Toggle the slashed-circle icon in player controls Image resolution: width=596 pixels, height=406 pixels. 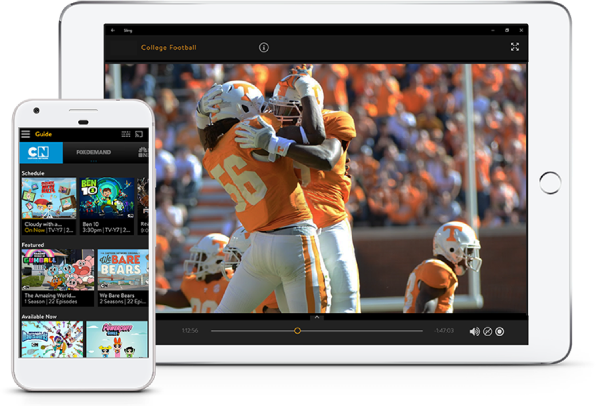(x=487, y=331)
